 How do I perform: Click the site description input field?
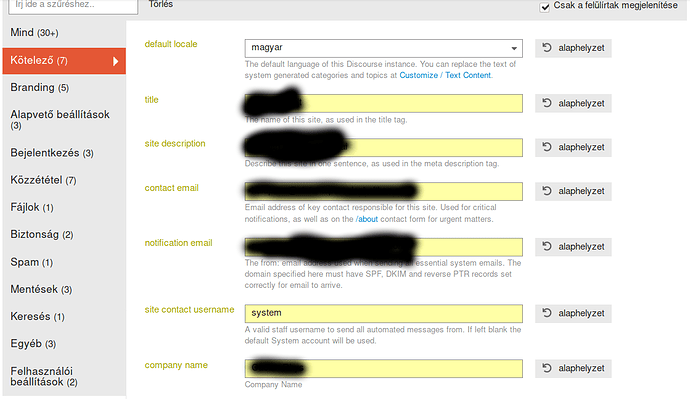click(384, 147)
